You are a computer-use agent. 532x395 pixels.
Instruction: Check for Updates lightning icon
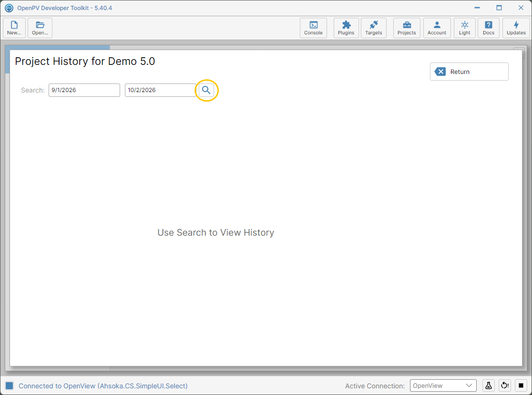tap(516, 28)
